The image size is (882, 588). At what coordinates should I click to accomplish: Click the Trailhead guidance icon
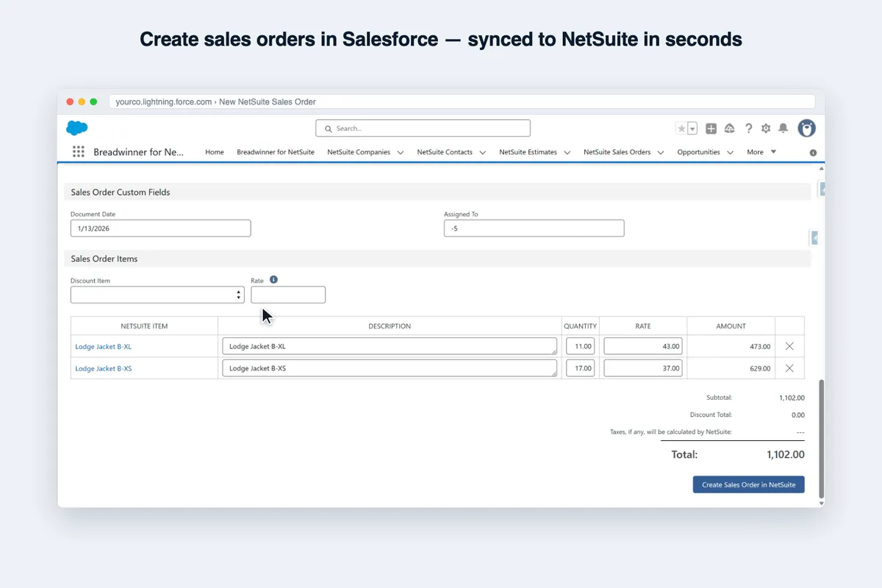tap(730, 129)
